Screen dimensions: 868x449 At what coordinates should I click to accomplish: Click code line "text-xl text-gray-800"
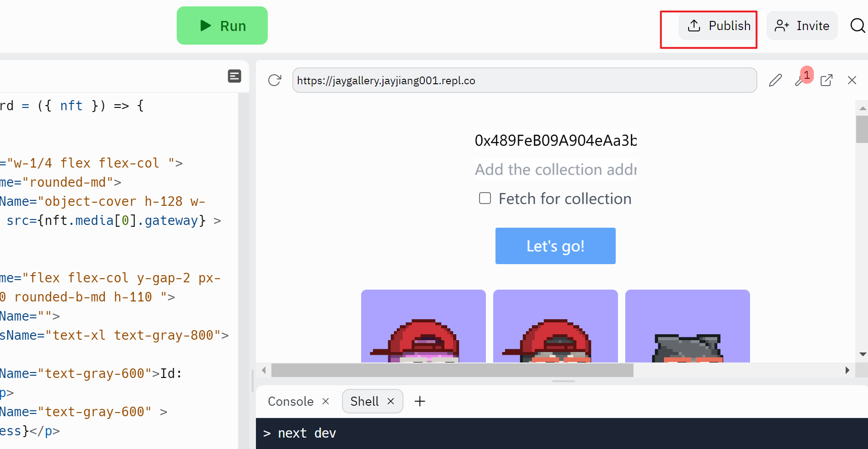click(133, 335)
